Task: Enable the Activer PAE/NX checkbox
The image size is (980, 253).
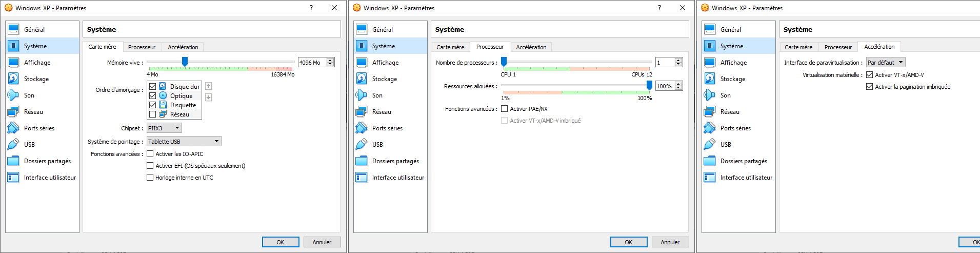Action: pos(505,109)
